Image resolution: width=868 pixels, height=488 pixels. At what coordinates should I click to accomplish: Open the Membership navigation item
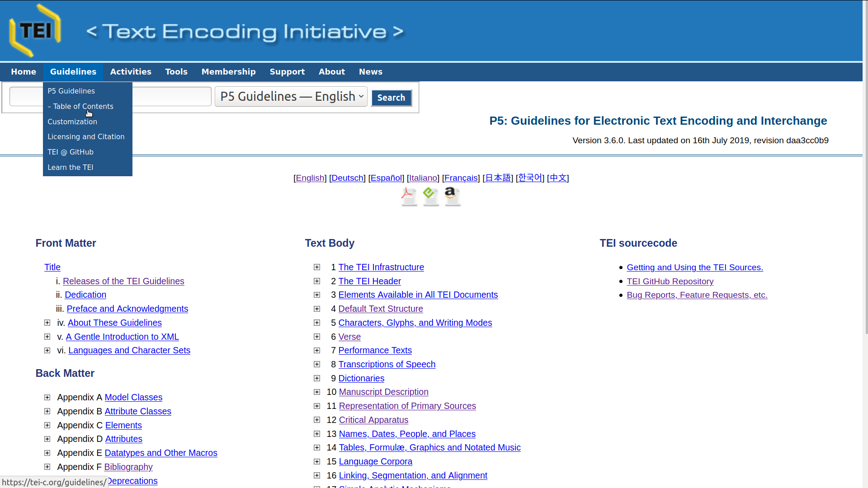click(228, 72)
